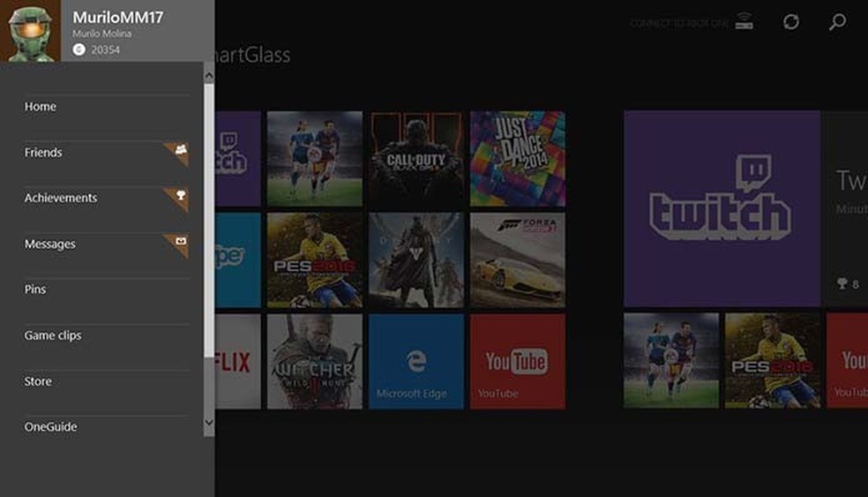
Task: Open the Call of Duty Black Ops tile
Action: click(416, 159)
